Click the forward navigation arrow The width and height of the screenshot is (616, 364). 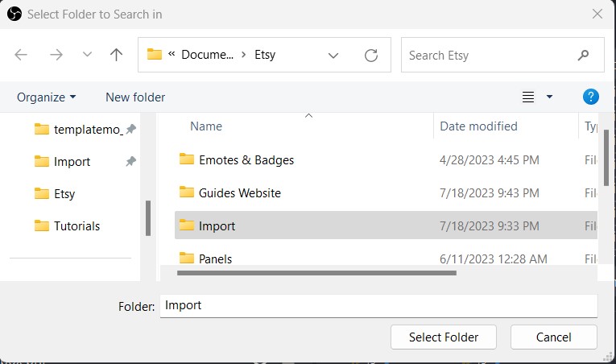[56, 55]
